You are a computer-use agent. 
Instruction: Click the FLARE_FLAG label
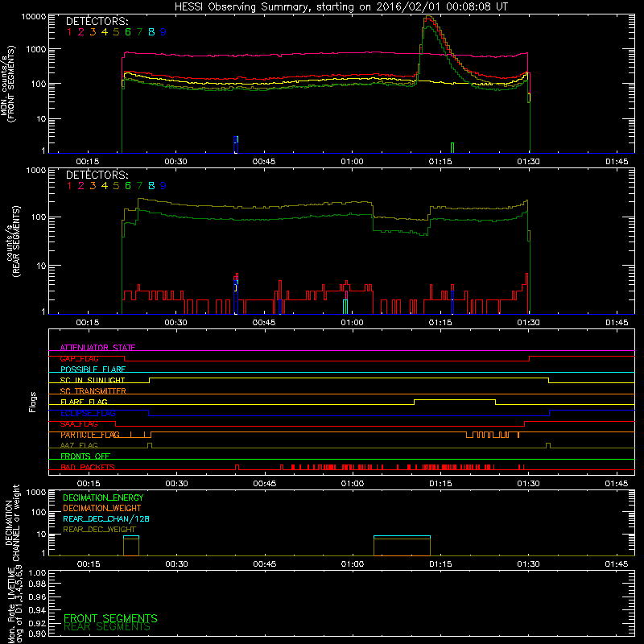click(84, 402)
